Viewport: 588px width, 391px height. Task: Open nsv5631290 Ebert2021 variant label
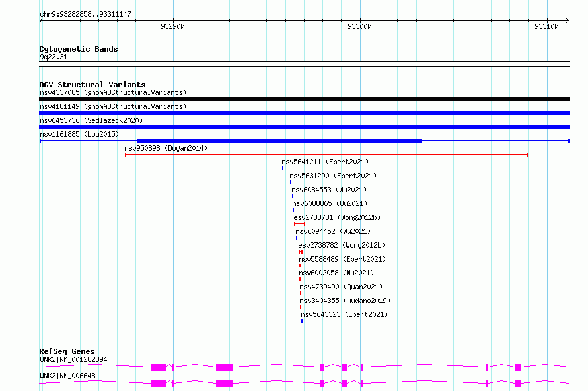coord(333,176)
